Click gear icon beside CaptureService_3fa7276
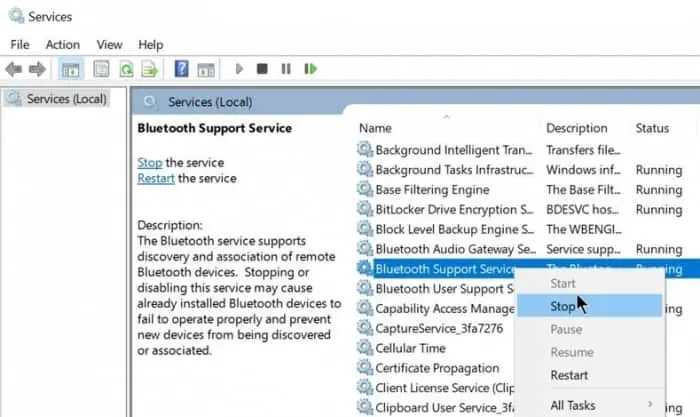The image size is (700, 417). [365, 327]
